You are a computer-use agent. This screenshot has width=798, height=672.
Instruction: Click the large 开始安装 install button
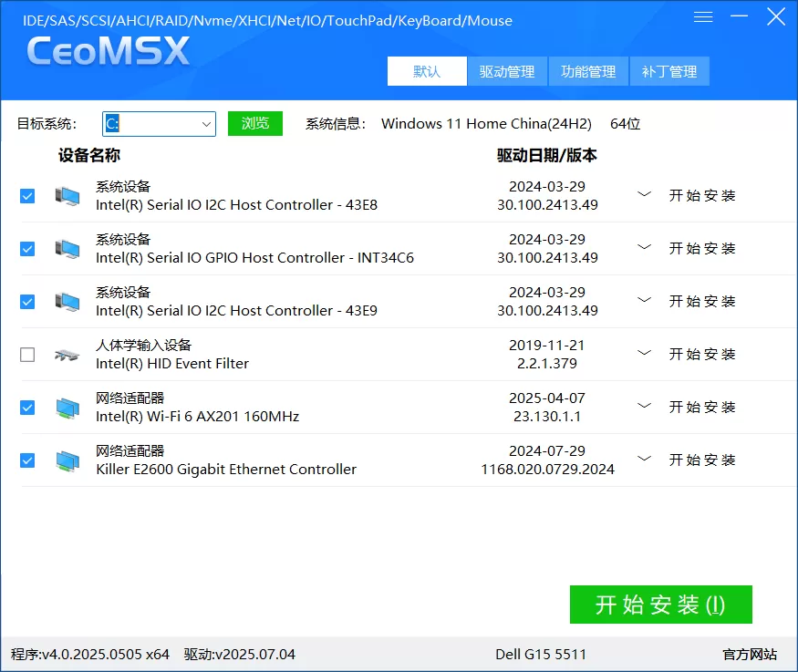[660, 604]
